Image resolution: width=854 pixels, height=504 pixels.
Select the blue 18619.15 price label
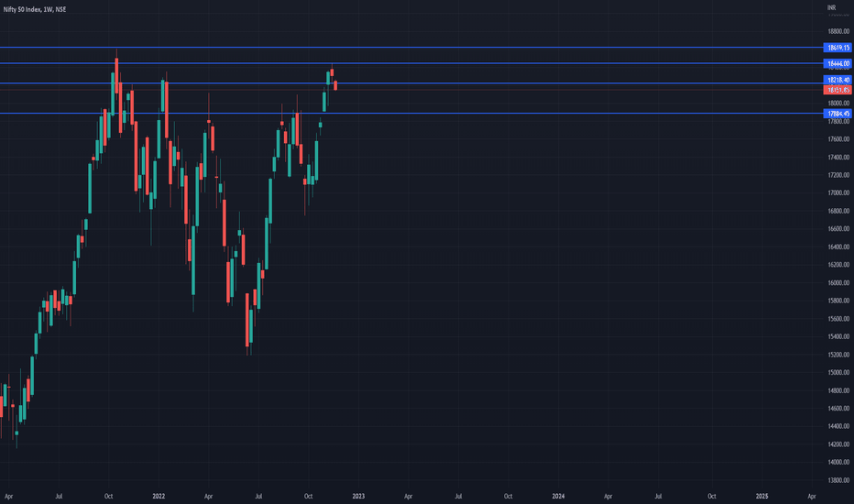click(x=838, y=48)
